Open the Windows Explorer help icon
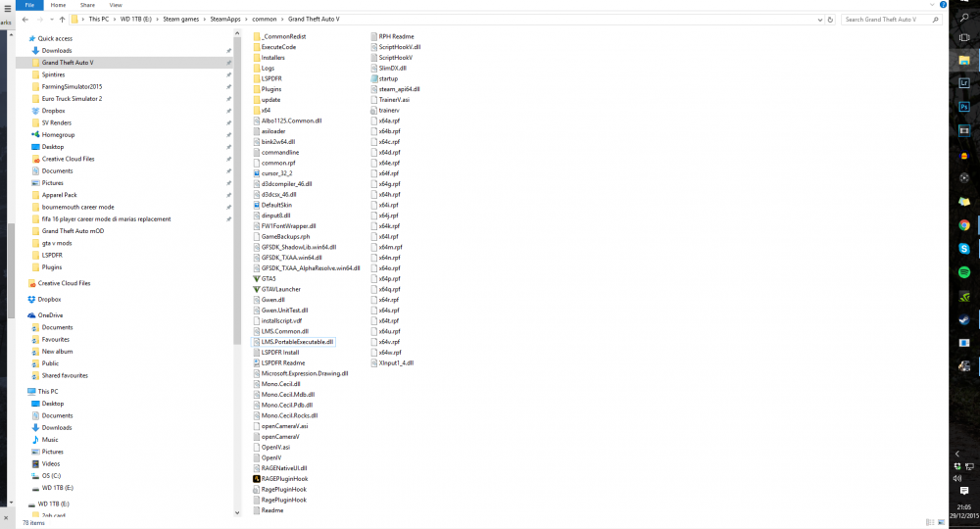 (943, 5)
